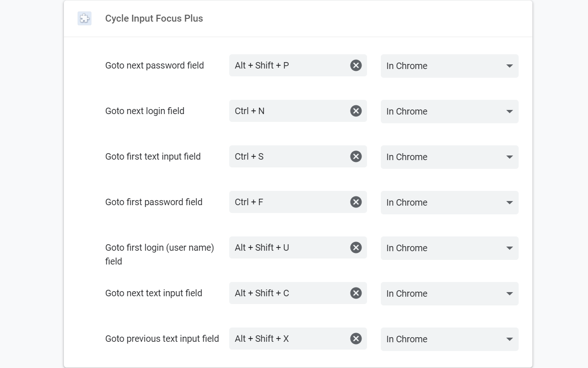Click the 'Goto first password field' label
Viewport: 588px width, 368px height.
pos(154,202)
